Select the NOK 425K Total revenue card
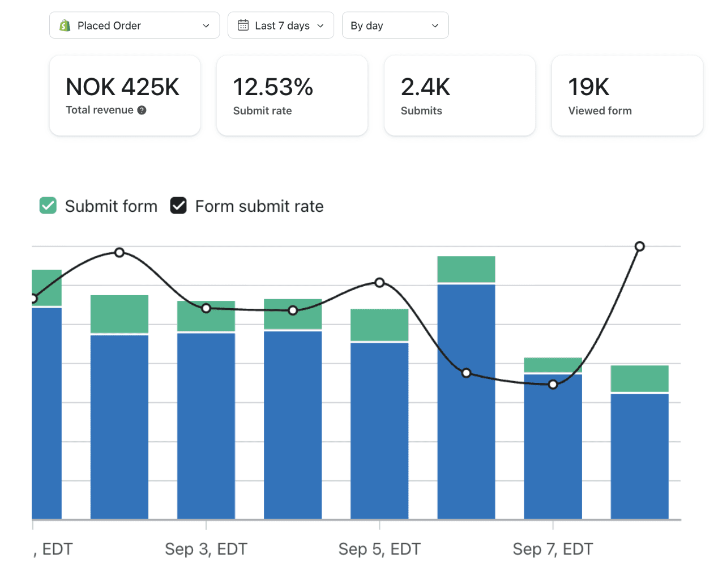The height and width of the screenshot is (588, 727). (125, 95)
